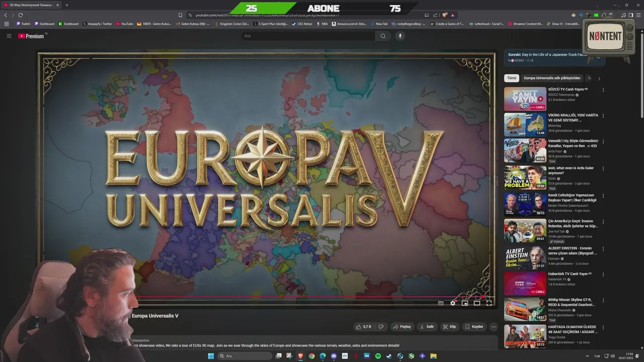
Task: Open Twitch bookmark
Action: click(23, 24)
